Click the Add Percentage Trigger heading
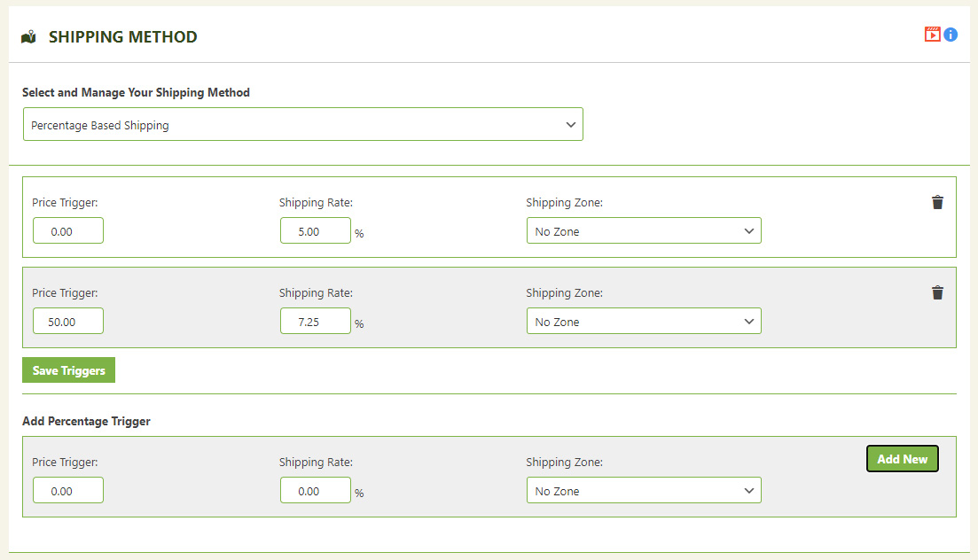Screen dimensions: 978x560 [86, 422]
